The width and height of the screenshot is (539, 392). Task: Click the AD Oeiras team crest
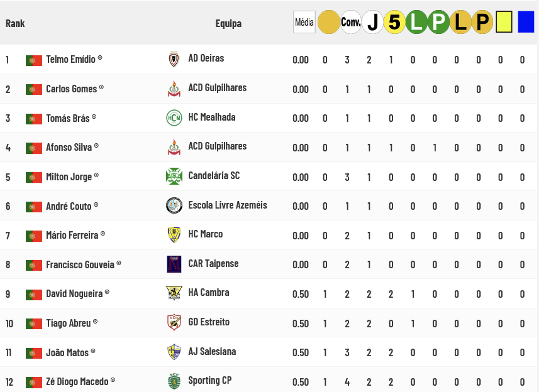pos(174,59)
